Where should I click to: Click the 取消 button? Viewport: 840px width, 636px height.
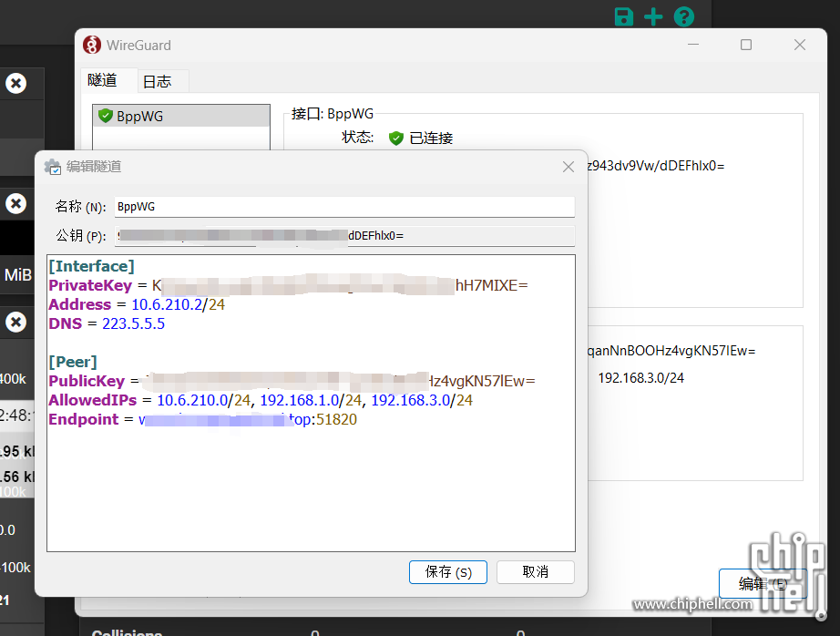[x=535, y=572]
